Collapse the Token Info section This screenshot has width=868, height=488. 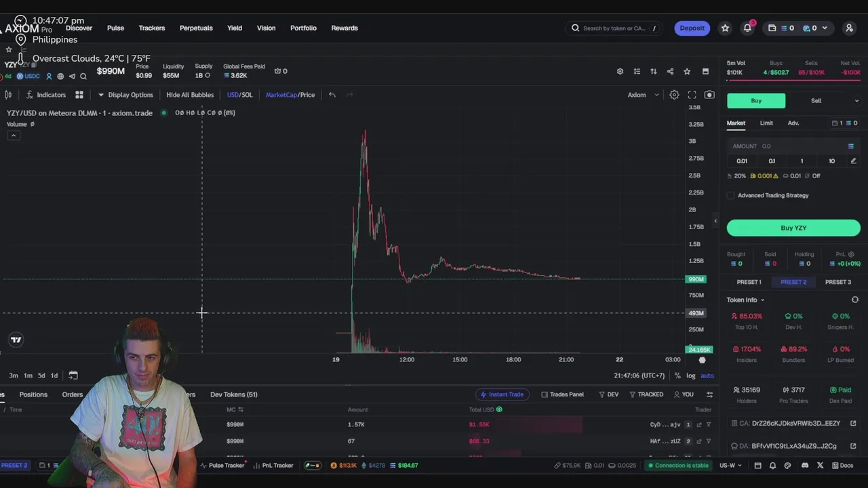pyautogui.click(x=745, y=300)
